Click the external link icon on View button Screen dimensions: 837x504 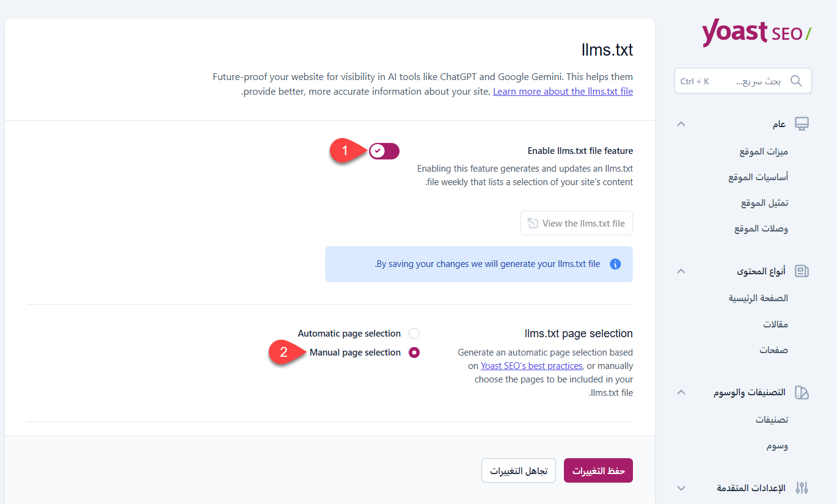533,224
